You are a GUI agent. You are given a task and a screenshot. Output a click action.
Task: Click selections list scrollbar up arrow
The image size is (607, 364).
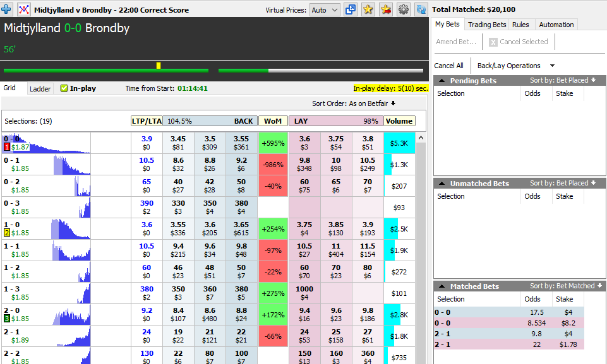coord(421,138)
